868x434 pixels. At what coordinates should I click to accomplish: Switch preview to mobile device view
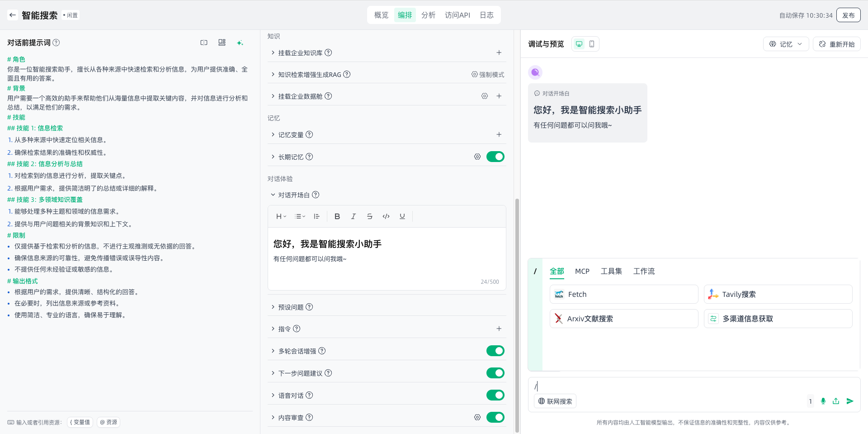591,44
